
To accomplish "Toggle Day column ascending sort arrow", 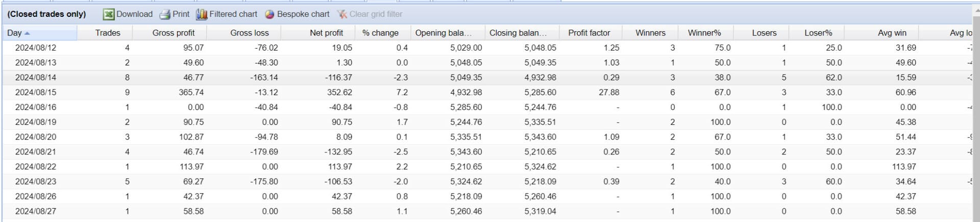I will [27, 33].
